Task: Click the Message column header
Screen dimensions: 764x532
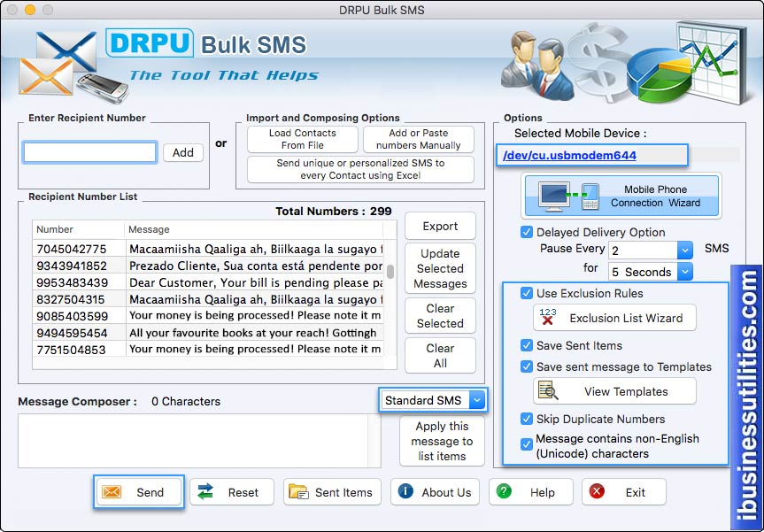Action: click(254, 229)
